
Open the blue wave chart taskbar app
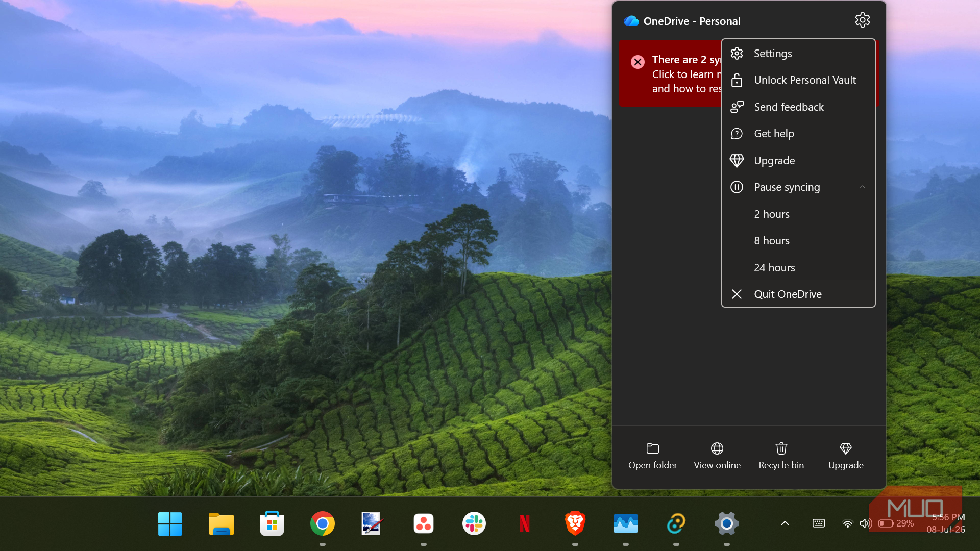coord(626,523)
